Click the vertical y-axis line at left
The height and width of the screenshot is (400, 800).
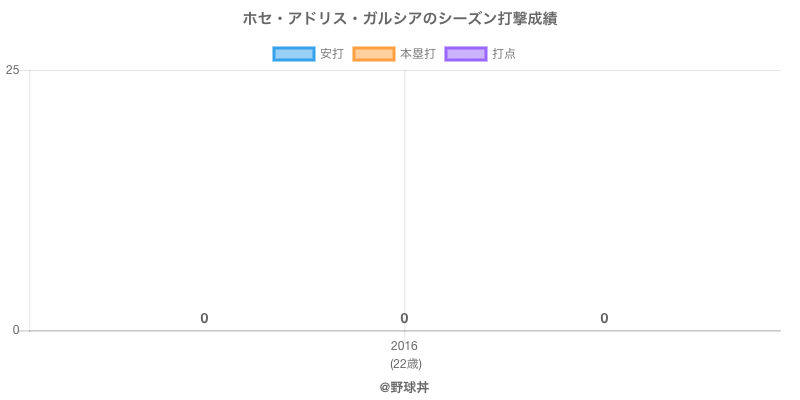click(x=30, y=200)
